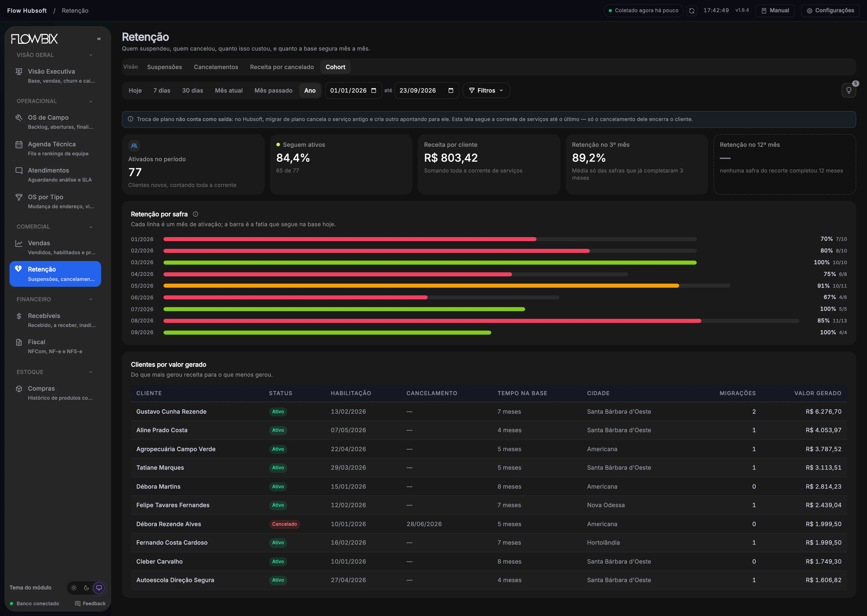Screen dimensions: 867x616
Task: Switch module theme to dark mode
Action: (86, 588)
